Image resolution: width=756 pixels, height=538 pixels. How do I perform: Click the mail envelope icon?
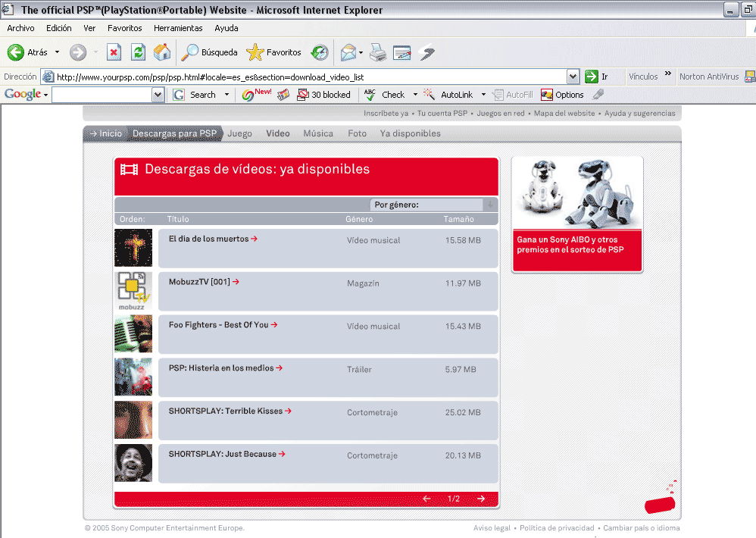(x=348, y=52)
